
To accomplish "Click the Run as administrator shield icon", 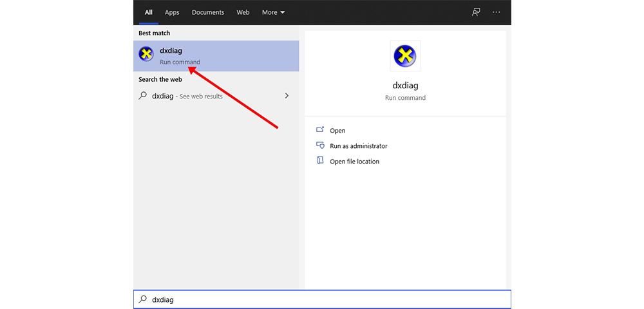I will click(x=320, y=145).
